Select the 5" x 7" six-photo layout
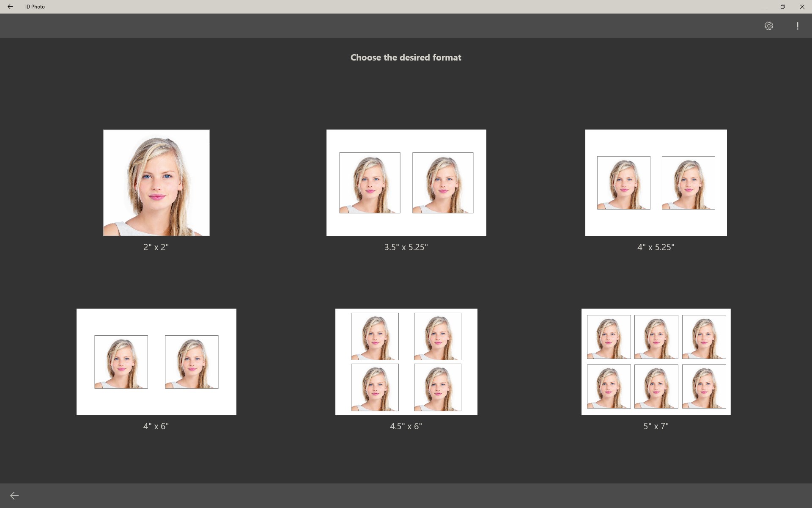The width and height of the screenshot is (812, 508). click(656, 362)
